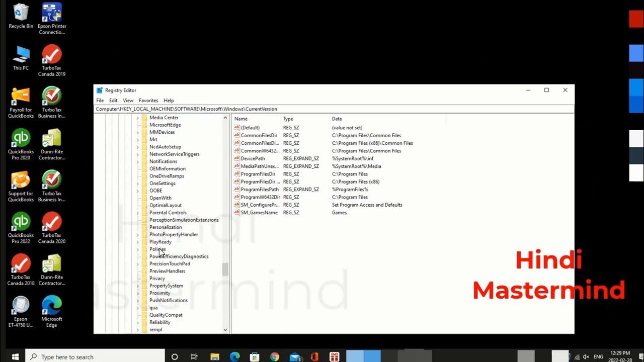Select the ProgramFilesDir value icon
The height and width of the screenshot is (362, 644).
(x=237, y=174)
